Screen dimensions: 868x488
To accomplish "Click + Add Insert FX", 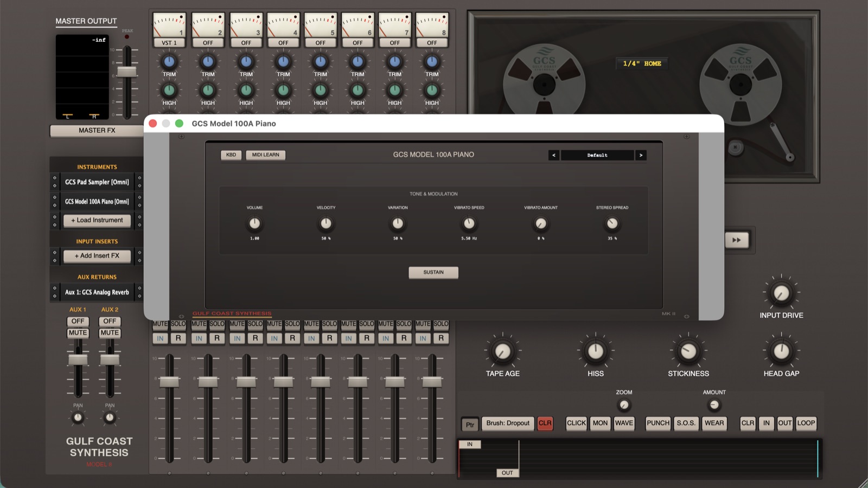I will pos(97,256).
